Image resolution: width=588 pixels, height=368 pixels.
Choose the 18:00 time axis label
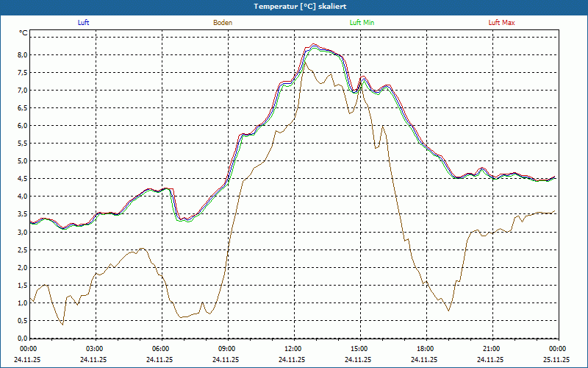point(426,349)
